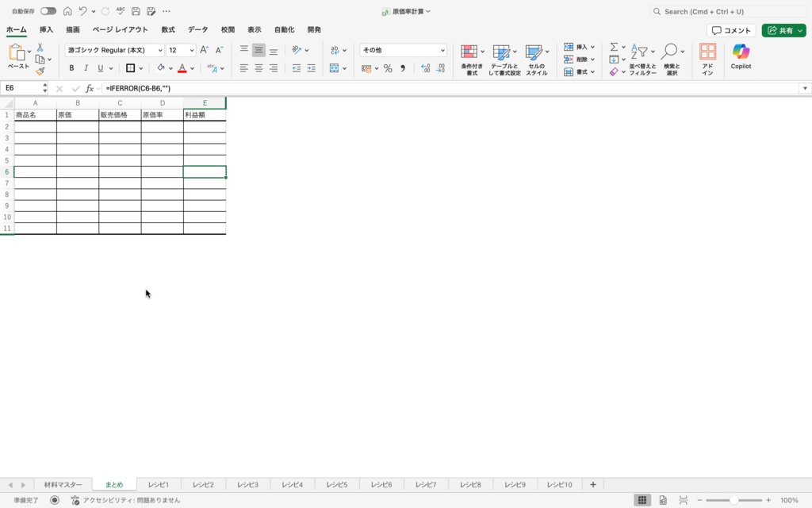Toggle bold formatting
The height and width of the screenshot is (508, 812).
[x=71, y=68]
